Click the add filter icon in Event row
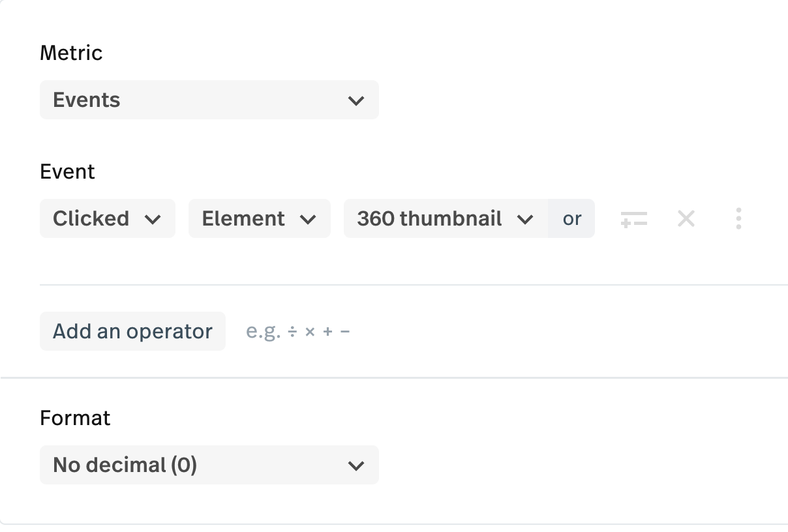This screenshot has height=532, width=788. [633, 218]
